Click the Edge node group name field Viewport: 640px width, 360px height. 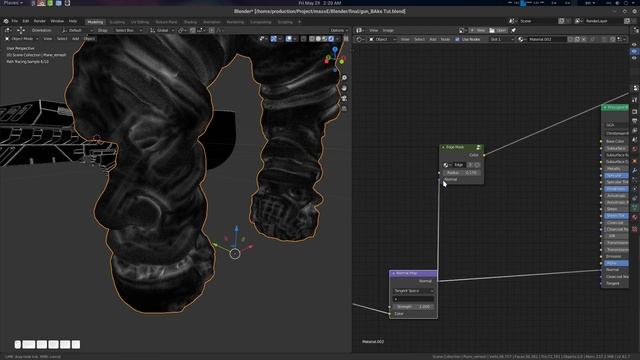click(x=460, y=165)
